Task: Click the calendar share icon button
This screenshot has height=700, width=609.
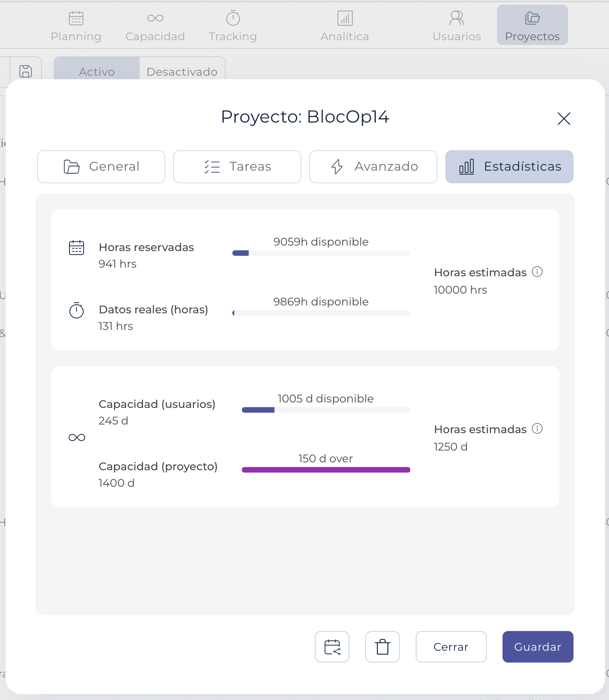Action: [x=332, y=647]
